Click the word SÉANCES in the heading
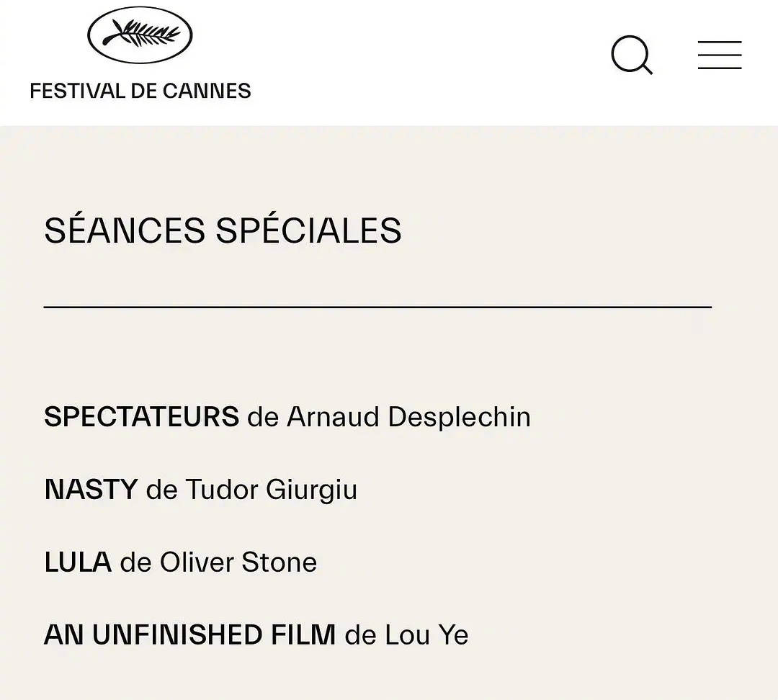Image resolution: width=778 pixels, height=700 pixels. point(125,230)
